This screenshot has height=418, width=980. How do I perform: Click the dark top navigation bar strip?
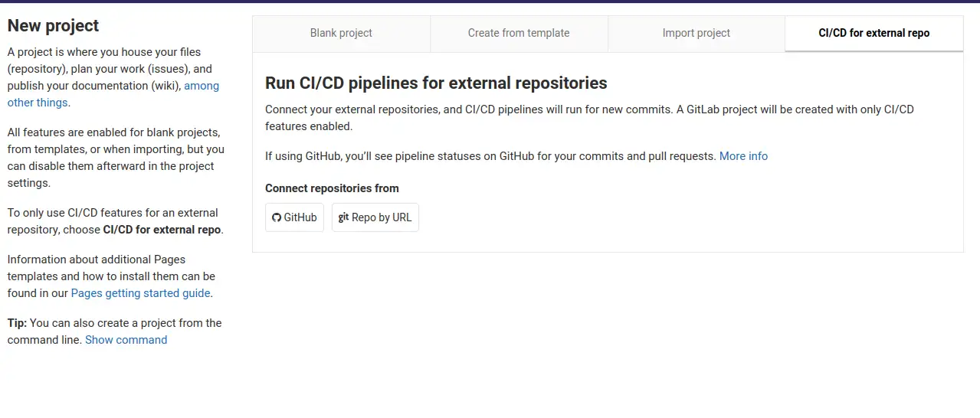point(490,2)
